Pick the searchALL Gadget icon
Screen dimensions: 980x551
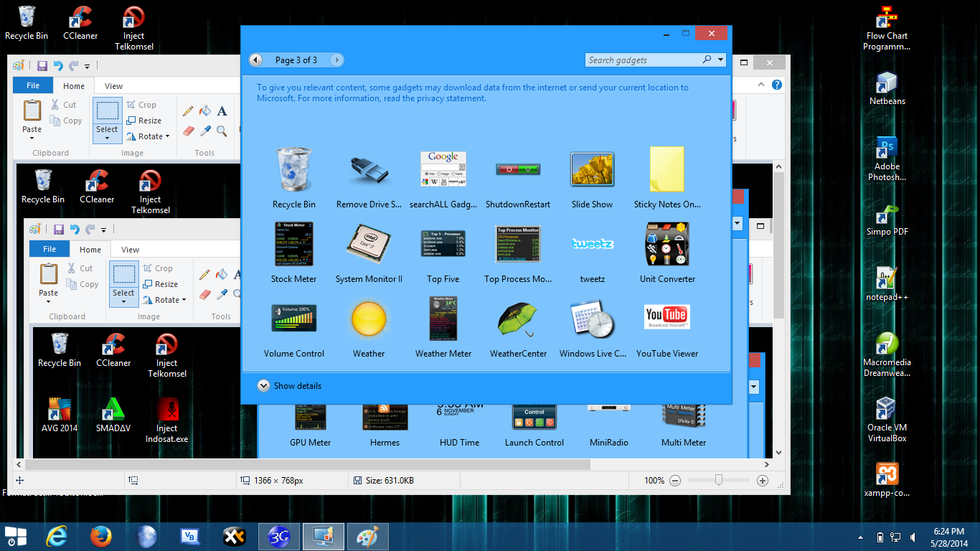pyautogui.click(x=443, y=170)
